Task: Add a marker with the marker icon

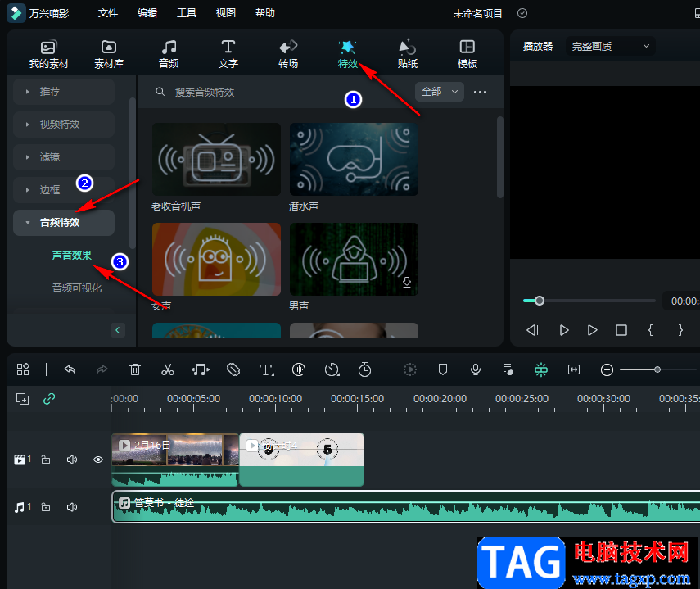Action: (443, 370)
